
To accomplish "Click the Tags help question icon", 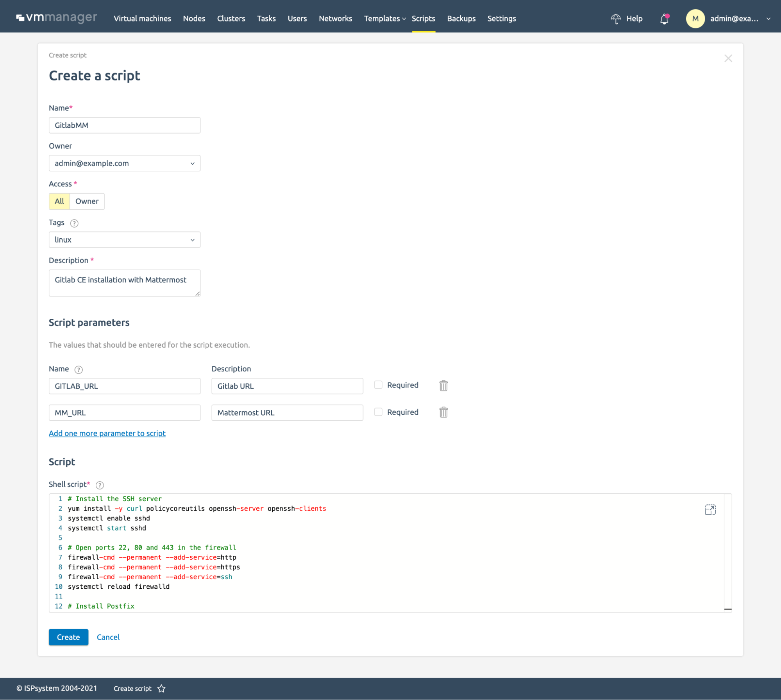I will coord(74,223).
